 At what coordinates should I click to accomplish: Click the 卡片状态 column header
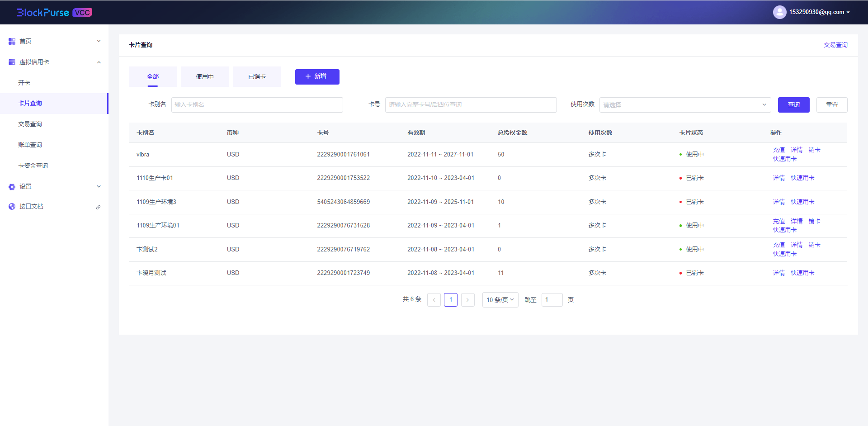pos(691,133)
